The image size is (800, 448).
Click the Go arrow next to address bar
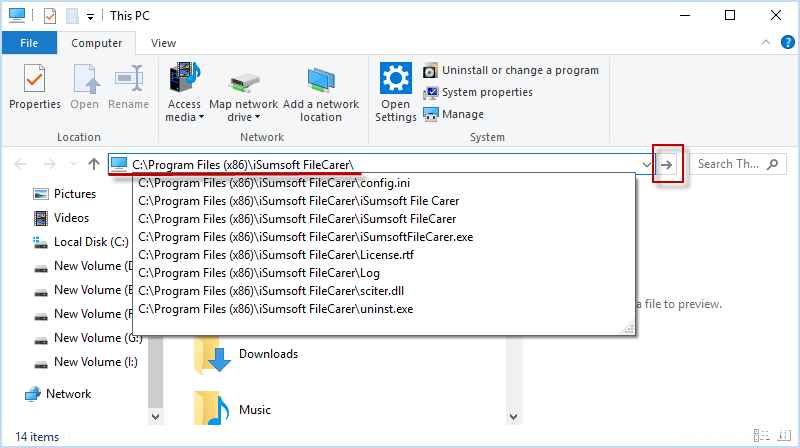(668, 164)
